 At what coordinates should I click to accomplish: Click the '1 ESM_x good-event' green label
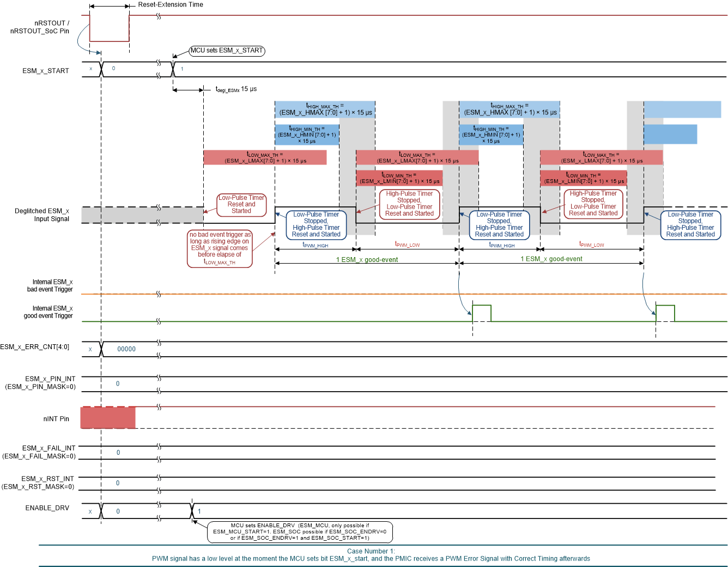click(x=366, y=260)
